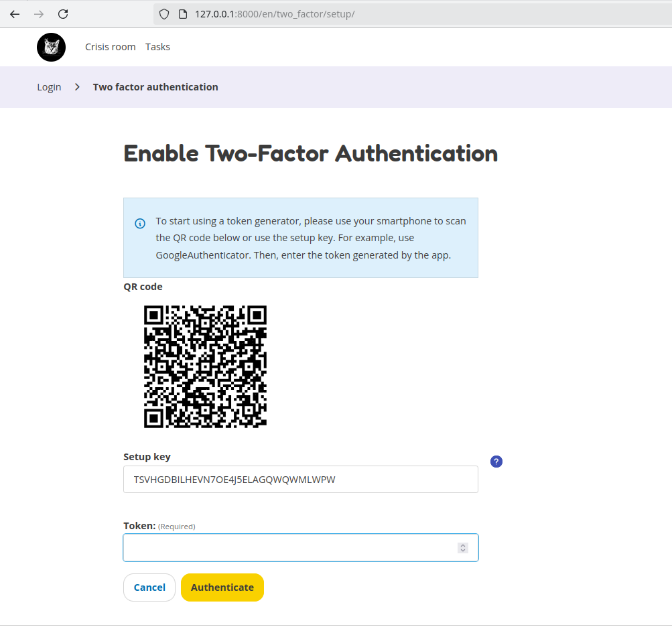Screen dimensions: 672x627
Task: Click the Enable Two-Factor Authentication heading
Action: click(x=311, y=153)
